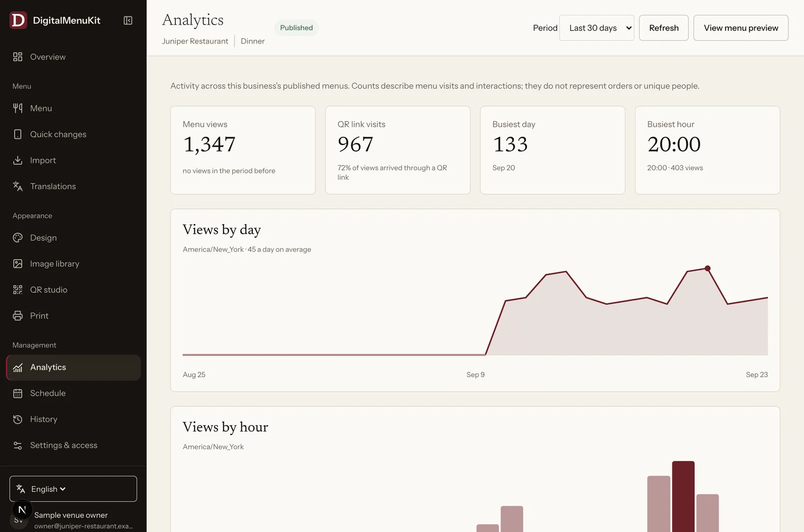
Task: Click the Busiest hour 20:00 value
Action: pos(674,145)
